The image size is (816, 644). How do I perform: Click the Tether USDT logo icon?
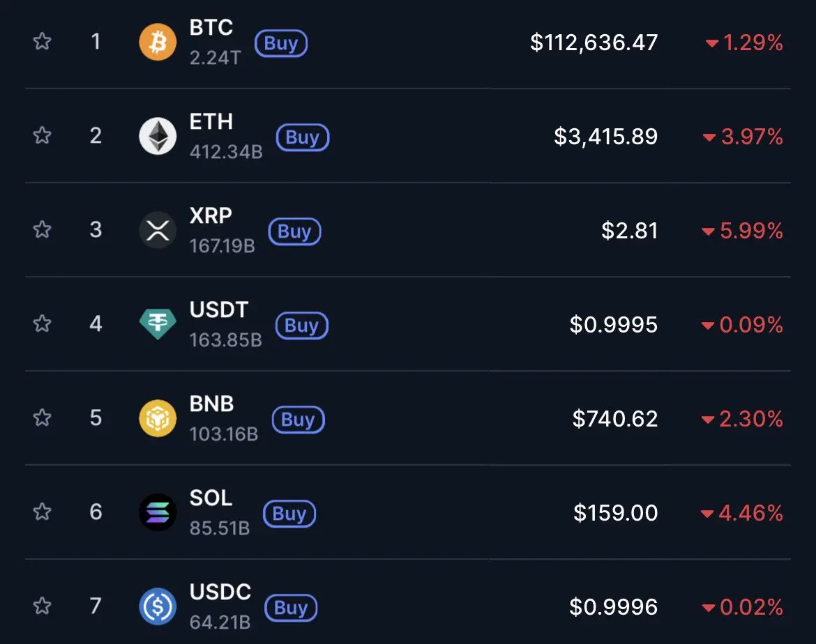(x=158, y=324)
